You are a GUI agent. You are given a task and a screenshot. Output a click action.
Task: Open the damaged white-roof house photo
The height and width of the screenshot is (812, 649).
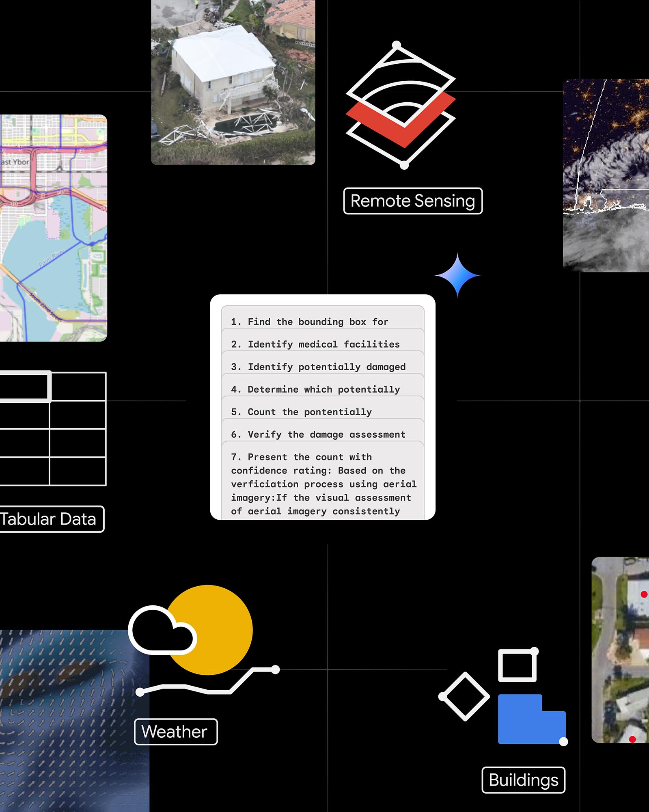pos(233,81)
